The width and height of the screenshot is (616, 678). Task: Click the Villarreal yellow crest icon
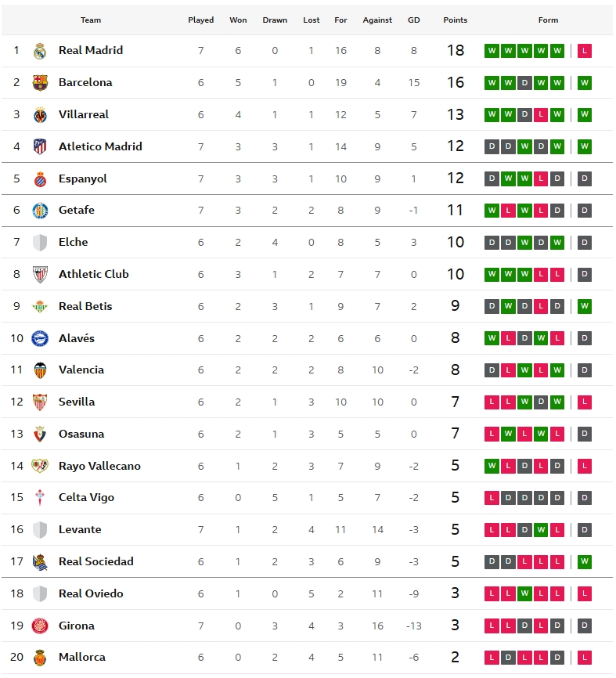click(40, 115)
